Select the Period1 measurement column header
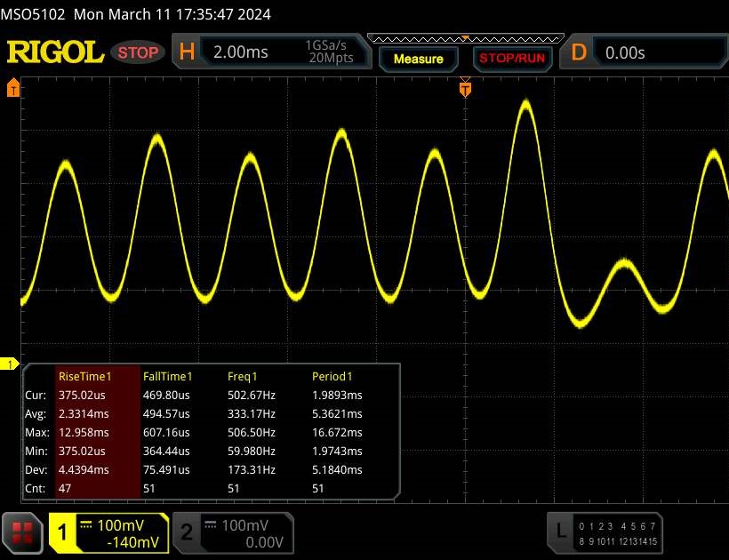Image resolution: width=729 pixels, height=560 pixels. tap(332, 376)
